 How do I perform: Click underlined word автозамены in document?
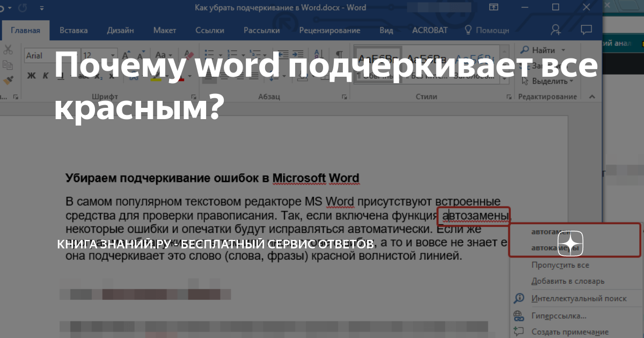(475, 217)
